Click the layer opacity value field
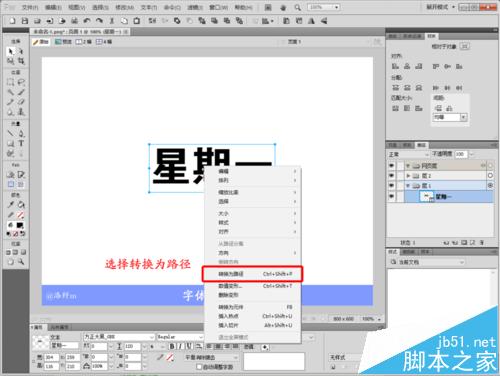 click(x=461, y=154)
